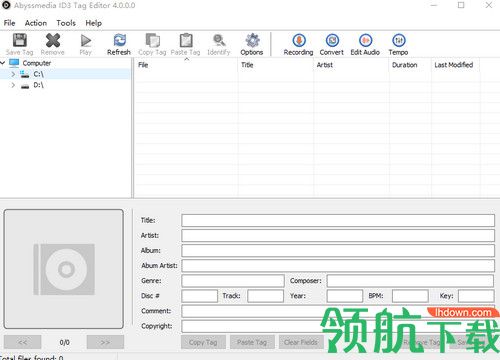Click the Track input field
The height and width of the screenshot is (360, 500).
266,296
